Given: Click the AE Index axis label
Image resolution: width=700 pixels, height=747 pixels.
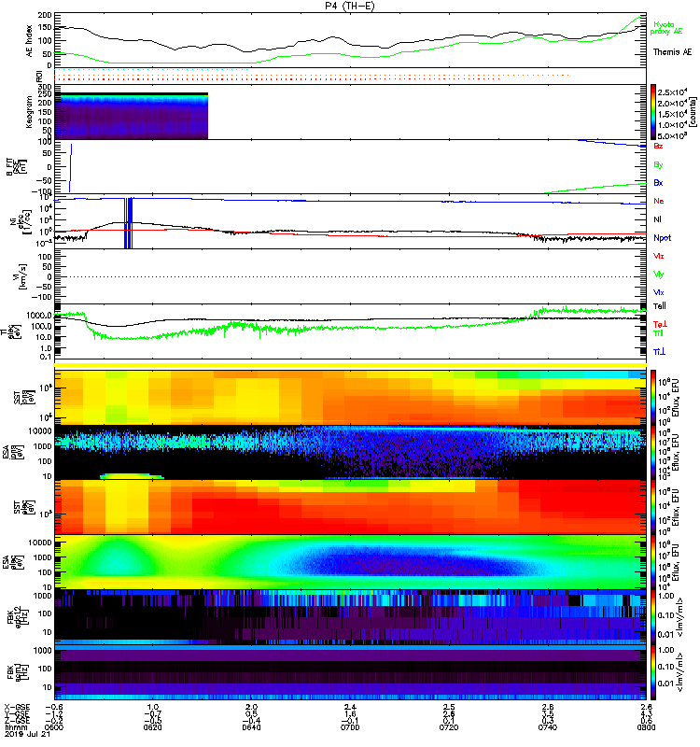Looking at the screenshot, I should pyautogui.click(x=30, y=41).
